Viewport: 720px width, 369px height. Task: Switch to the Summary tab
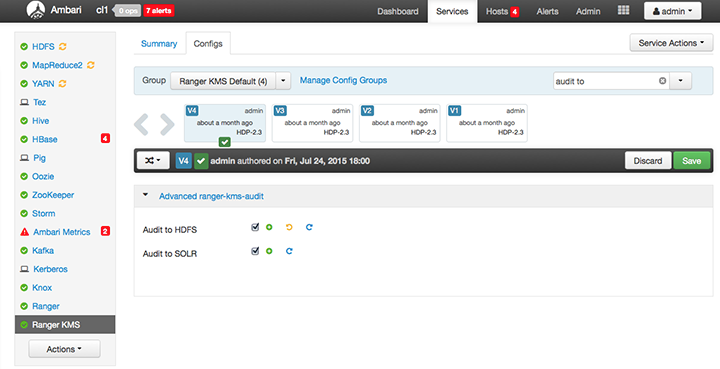[x=159, y=44]
